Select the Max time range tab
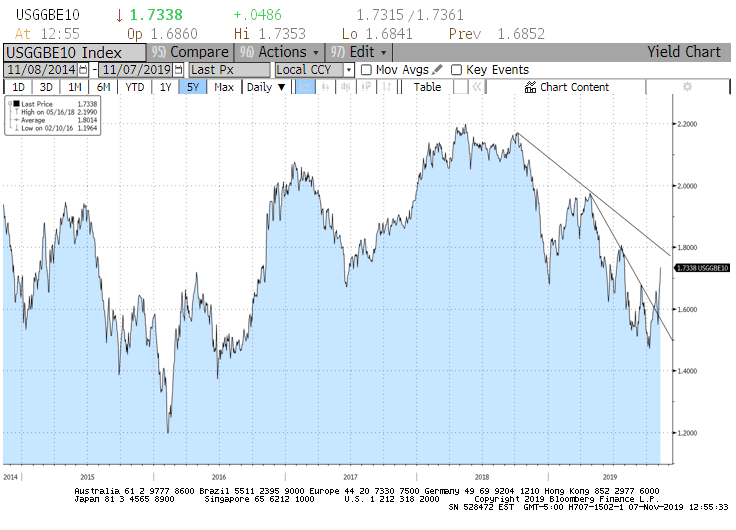 pos(224,87)
